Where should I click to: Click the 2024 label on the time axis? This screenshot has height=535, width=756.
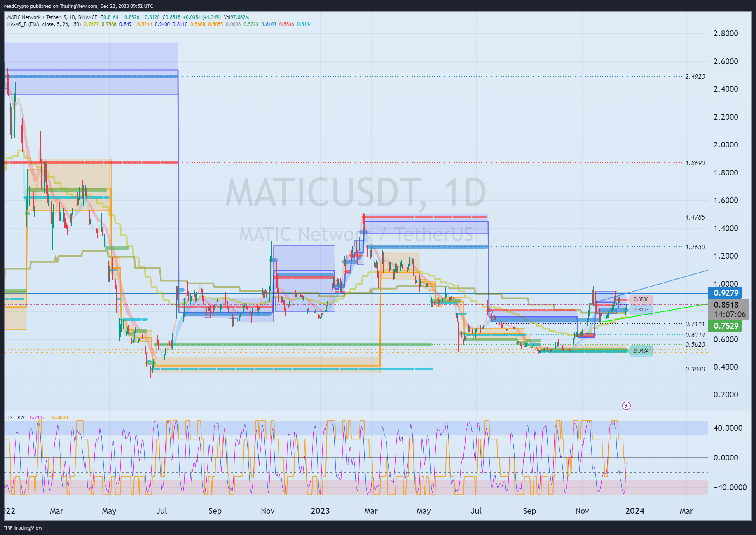[x=635, y=511]
